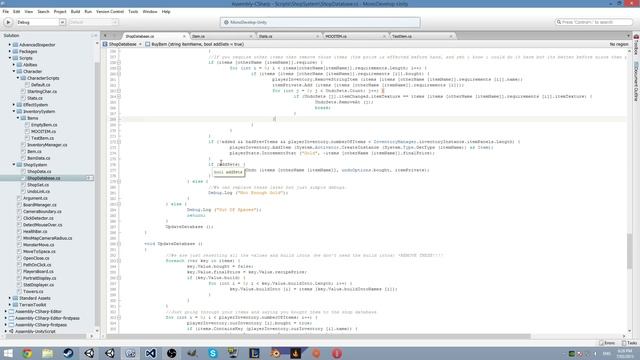Screen dimensions: 640x360
Task: Select ShopData.cs file in solution tree
Action: click(39, 171)
